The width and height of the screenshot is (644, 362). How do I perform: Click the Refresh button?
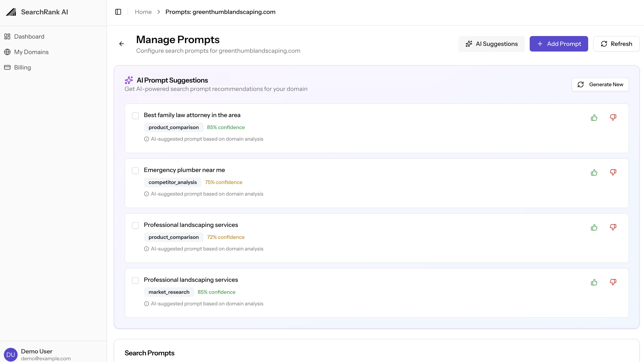tap(616, 44)
